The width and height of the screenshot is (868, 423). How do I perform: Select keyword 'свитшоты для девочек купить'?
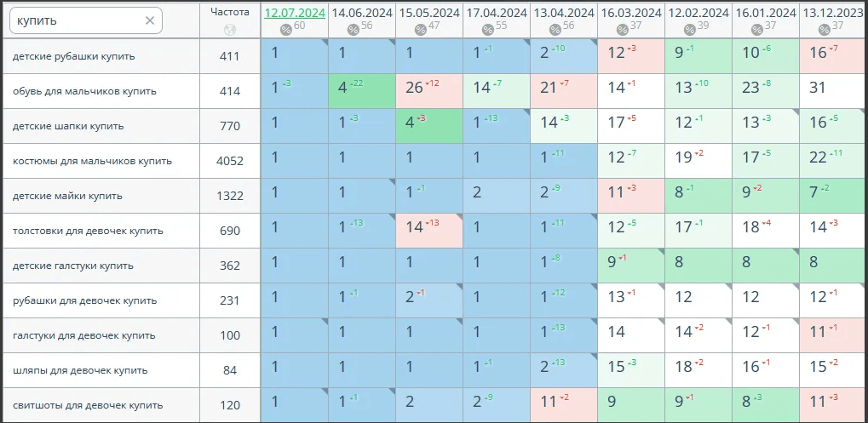point(89,405)
